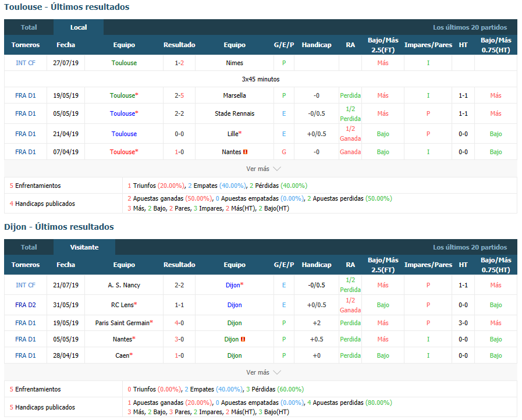Open FRA D1 link on 21/04/19 row

[x=25, y=134]
